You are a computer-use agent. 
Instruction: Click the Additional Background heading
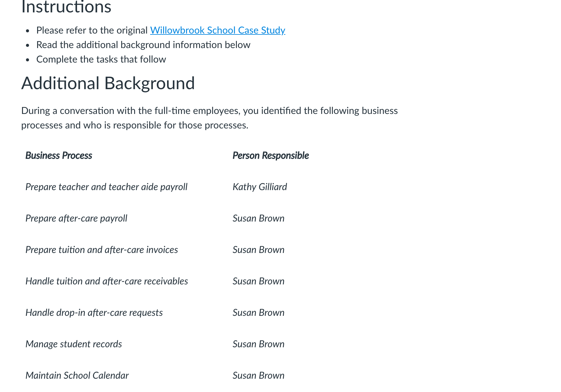point(108,83)
